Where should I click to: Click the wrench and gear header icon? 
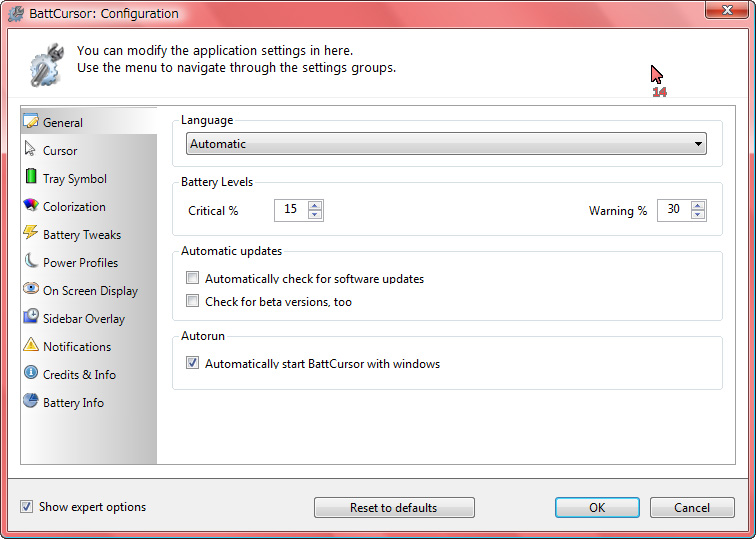point(46,65)
